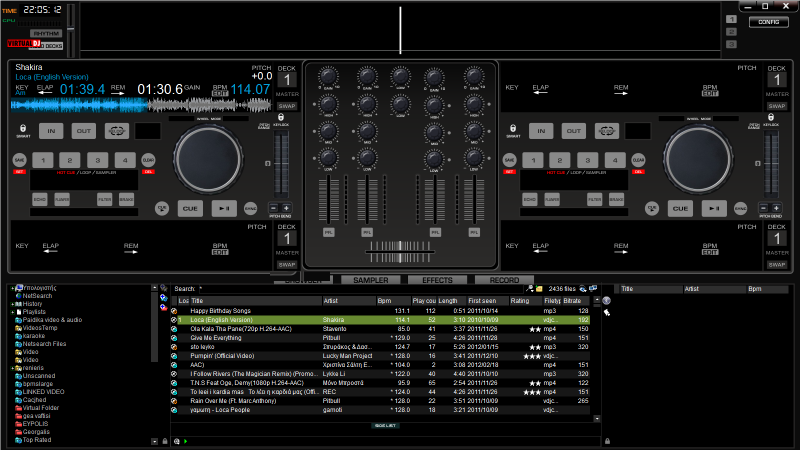This screenshot has height=450, width=800.
Task: Expand the Υπολογιστής tree node
Action: 12,288
